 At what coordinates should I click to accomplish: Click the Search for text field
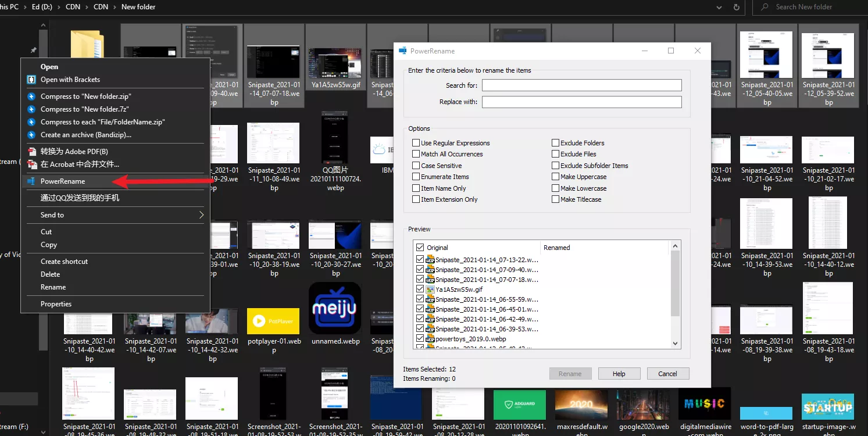click(581, 85)
